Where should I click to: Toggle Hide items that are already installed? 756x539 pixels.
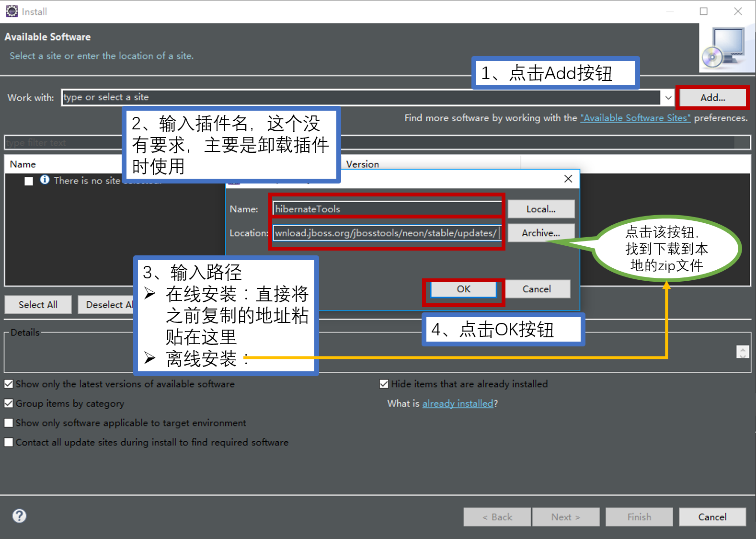(384, 384)
